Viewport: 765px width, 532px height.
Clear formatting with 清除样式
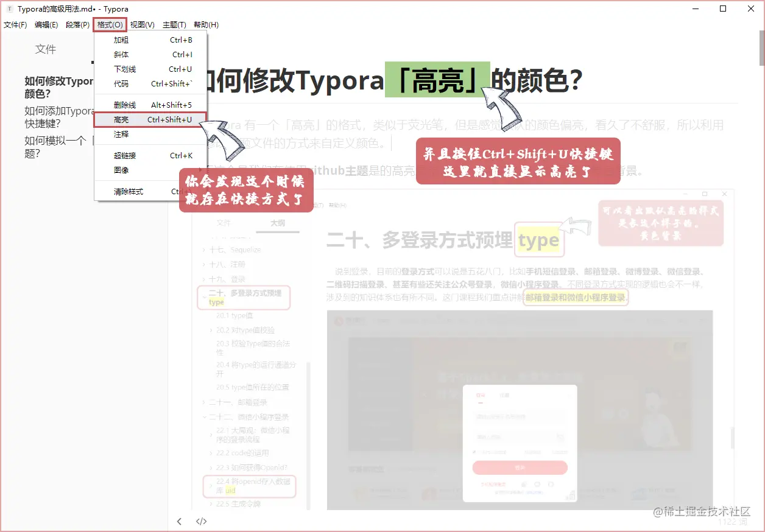121,191
